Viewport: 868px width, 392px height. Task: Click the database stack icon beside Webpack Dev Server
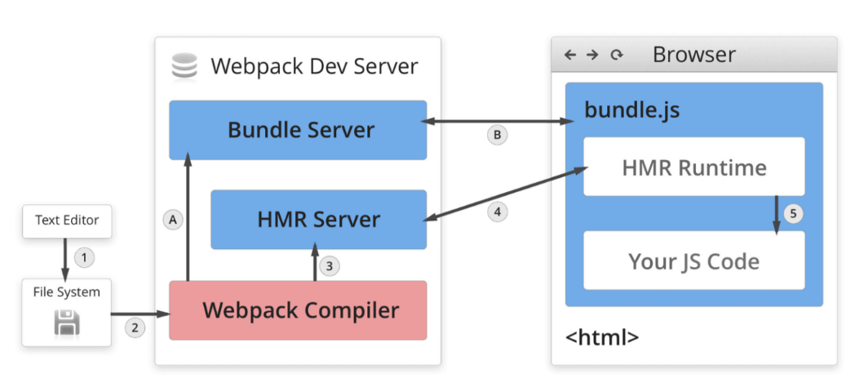click(184, 66)
